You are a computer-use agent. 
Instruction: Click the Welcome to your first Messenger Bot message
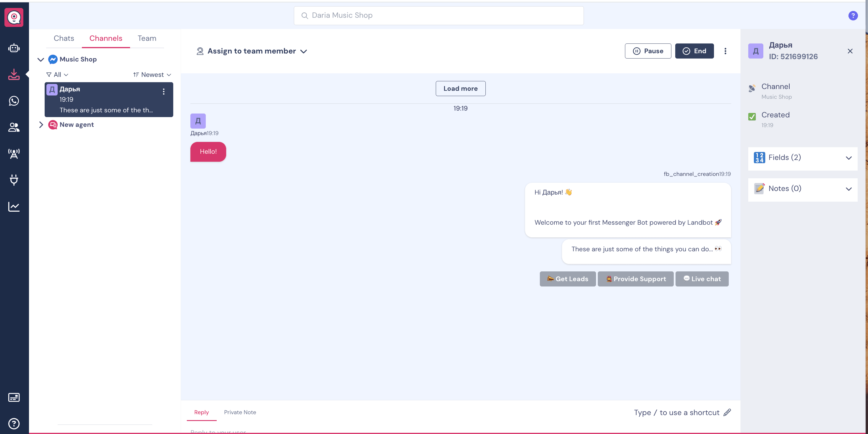(628, 210)
